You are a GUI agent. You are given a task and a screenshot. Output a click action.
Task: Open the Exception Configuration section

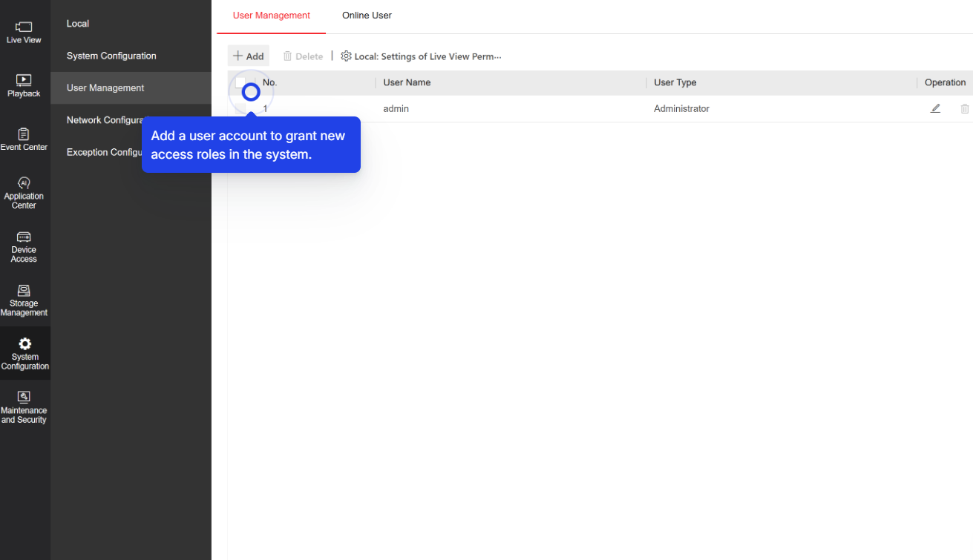click(111, 152)
